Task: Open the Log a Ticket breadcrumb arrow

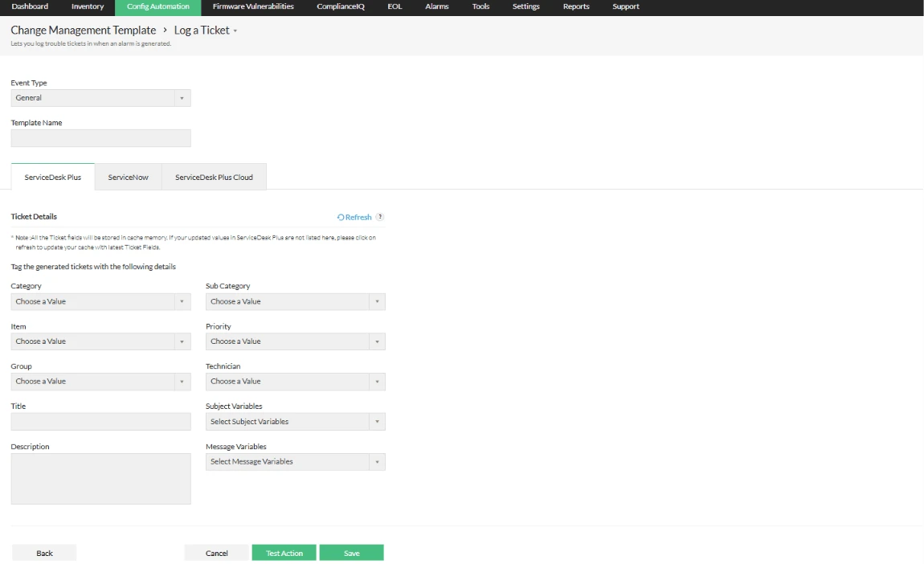Action: [x=235, y=31]
